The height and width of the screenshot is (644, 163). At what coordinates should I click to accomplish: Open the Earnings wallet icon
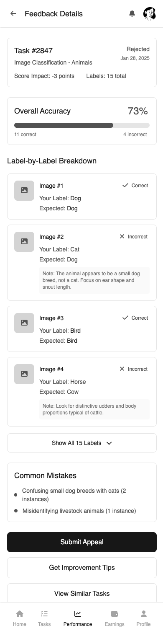click(x=115, y=614)
